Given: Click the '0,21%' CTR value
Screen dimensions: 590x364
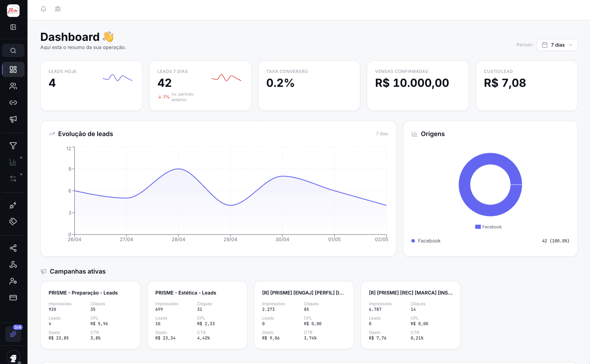Looking at the screenshot, I should click(x=417, y=338).
